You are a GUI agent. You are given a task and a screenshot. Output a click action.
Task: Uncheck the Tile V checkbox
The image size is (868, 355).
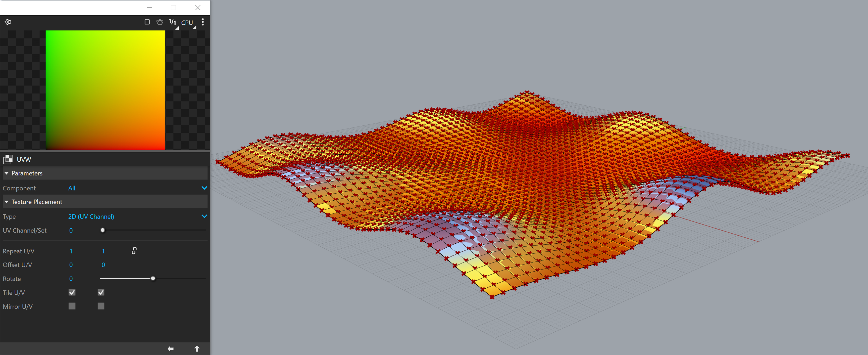pos(101,292)
